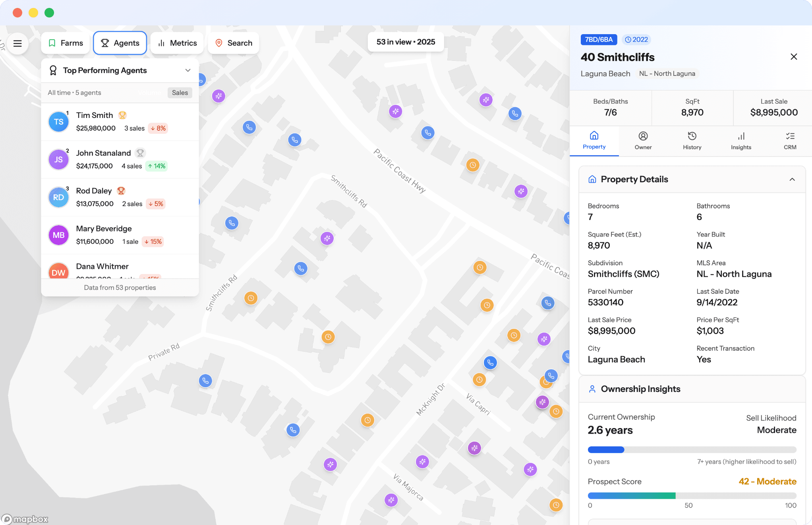The height and width of the screenshot is (525, 812).
Task: Switch agent ranking to Volume
Action: tap(149, 93)
